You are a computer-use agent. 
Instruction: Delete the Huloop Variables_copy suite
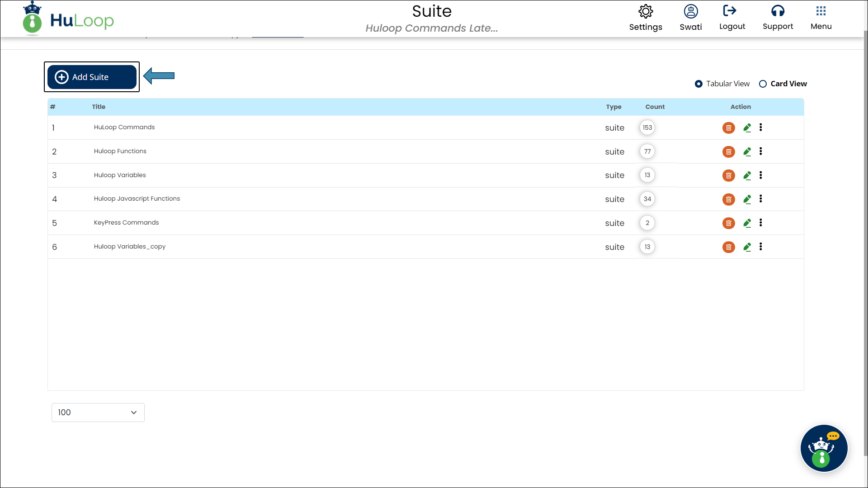728,247
